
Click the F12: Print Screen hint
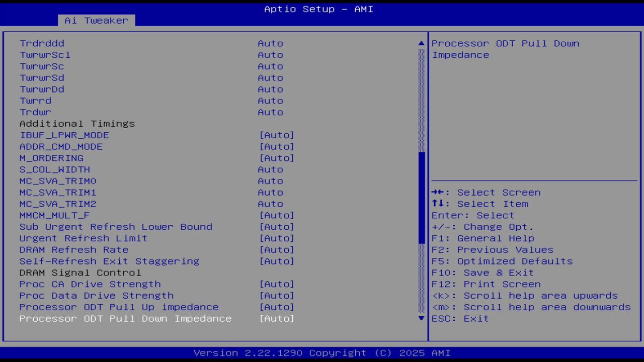tap(486, 285)
